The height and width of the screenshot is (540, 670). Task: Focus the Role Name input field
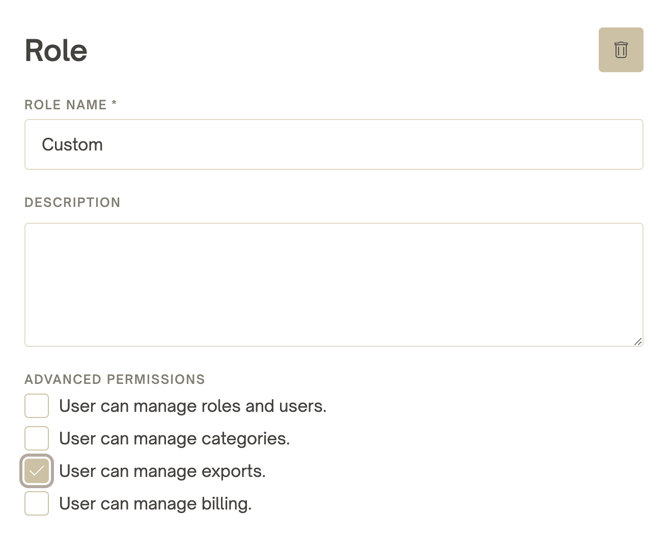333,145
